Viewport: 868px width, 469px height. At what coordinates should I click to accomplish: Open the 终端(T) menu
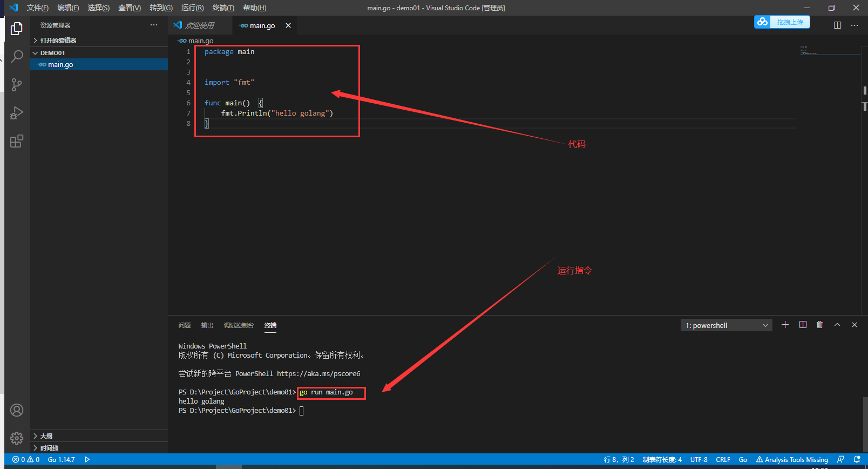tap(223, 8)
